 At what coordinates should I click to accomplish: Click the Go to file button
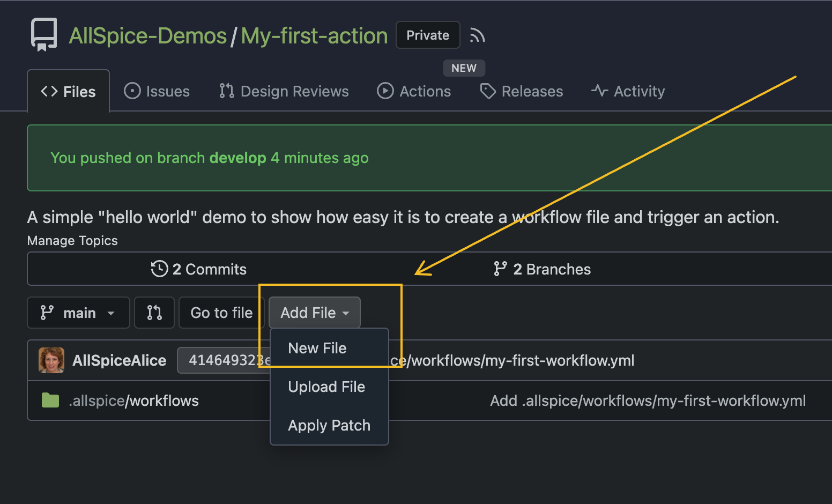[221, 313]
